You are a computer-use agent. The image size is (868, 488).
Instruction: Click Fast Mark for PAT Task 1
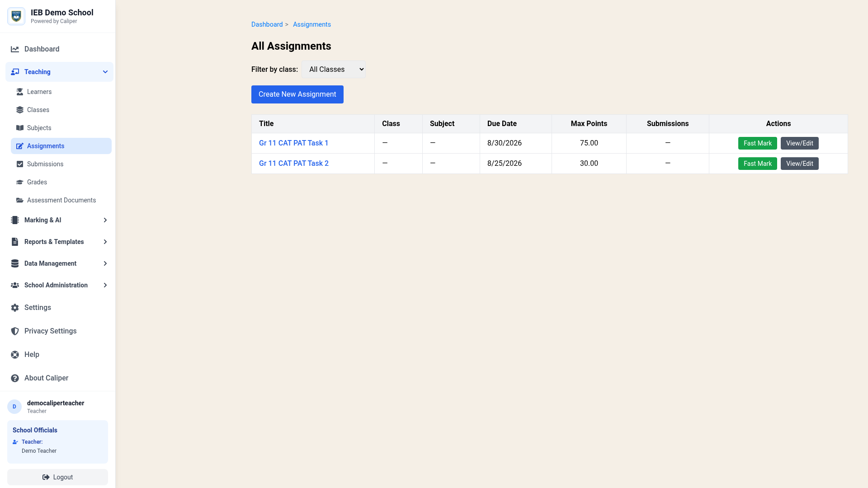[x=757, y=143]
